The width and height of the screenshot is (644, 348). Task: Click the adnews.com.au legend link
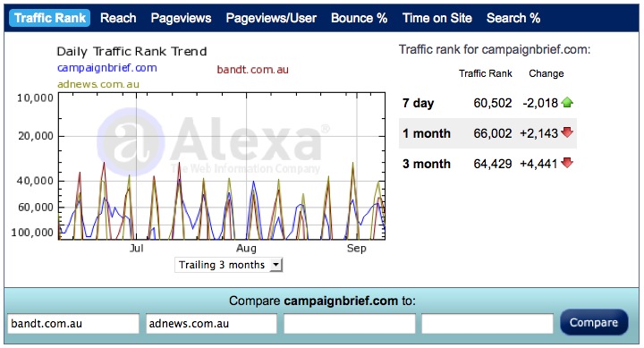(98, 84)
